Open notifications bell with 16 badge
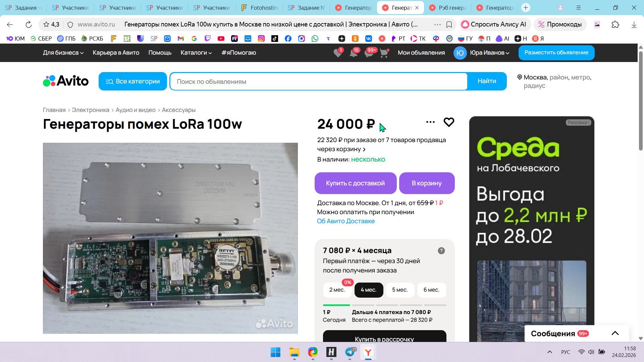644x362 pixels. click(354, 53)
